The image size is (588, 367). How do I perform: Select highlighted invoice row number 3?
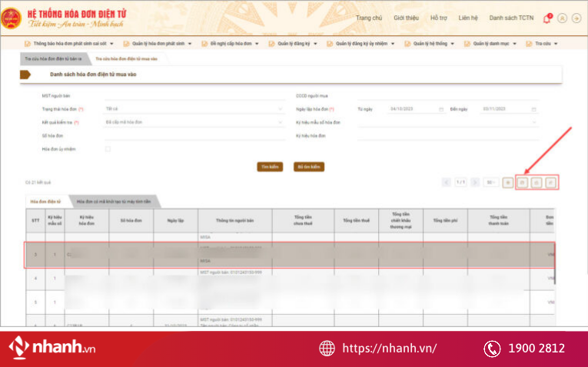(290, 255)
